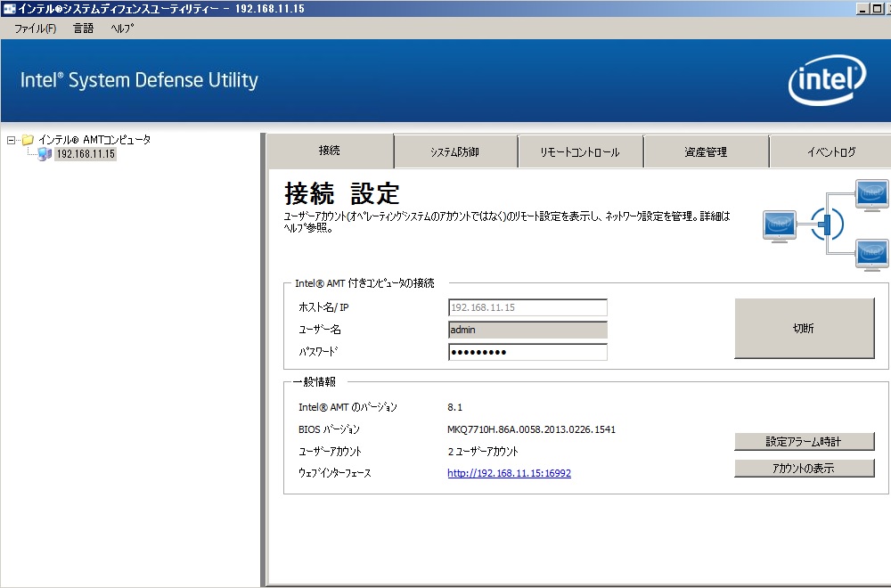Click the ユーザー名 field containing admin
This screenshot has height=588, width=891.
point(527,330)
